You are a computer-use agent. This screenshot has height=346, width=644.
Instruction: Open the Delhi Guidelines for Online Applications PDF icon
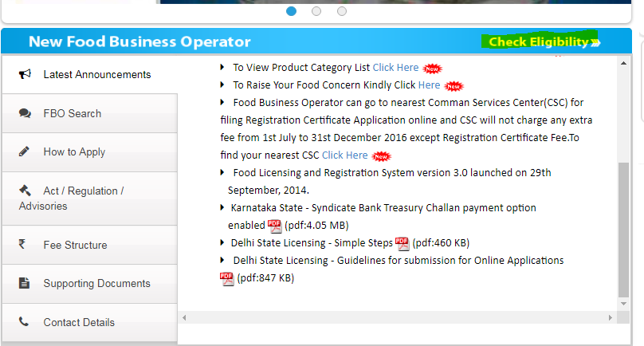point(227,278)
